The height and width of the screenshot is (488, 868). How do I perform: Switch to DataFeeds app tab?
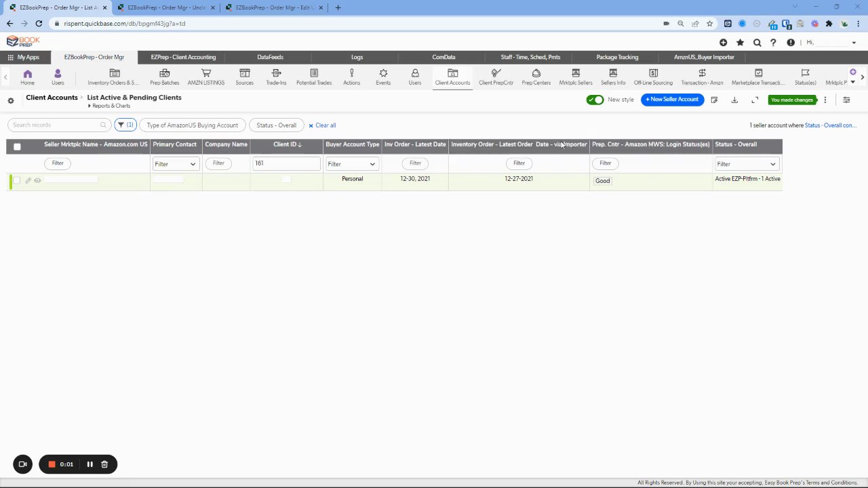[x=270, y=57]
